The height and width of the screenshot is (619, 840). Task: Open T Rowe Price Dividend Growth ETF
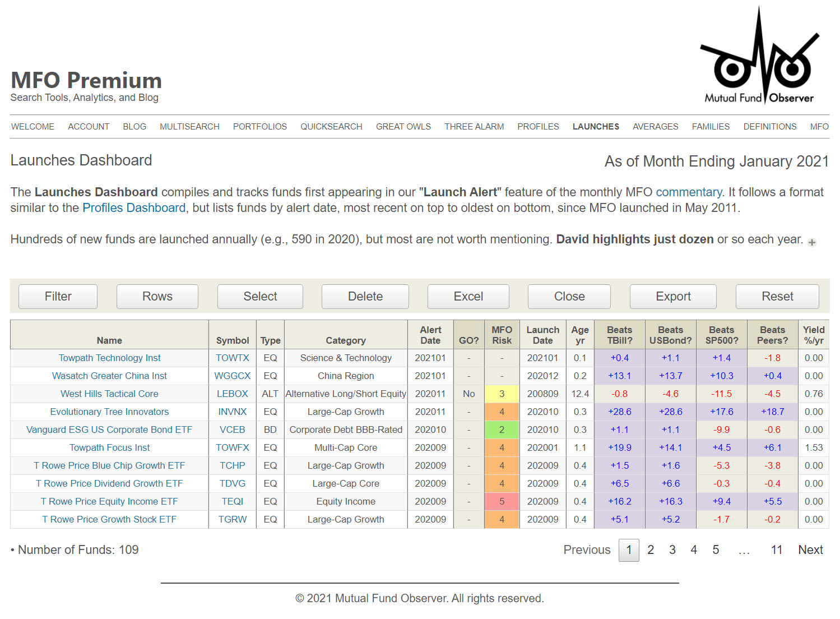(x=110, y=484)
